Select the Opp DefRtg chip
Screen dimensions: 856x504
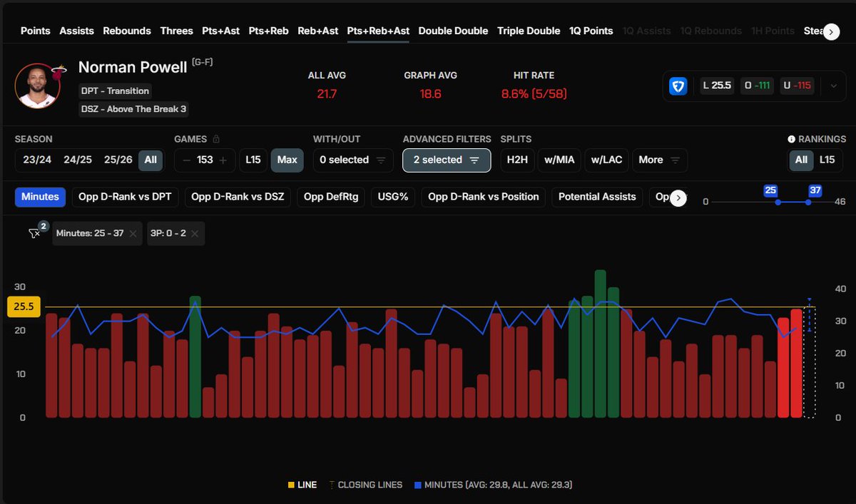(331, 197)
